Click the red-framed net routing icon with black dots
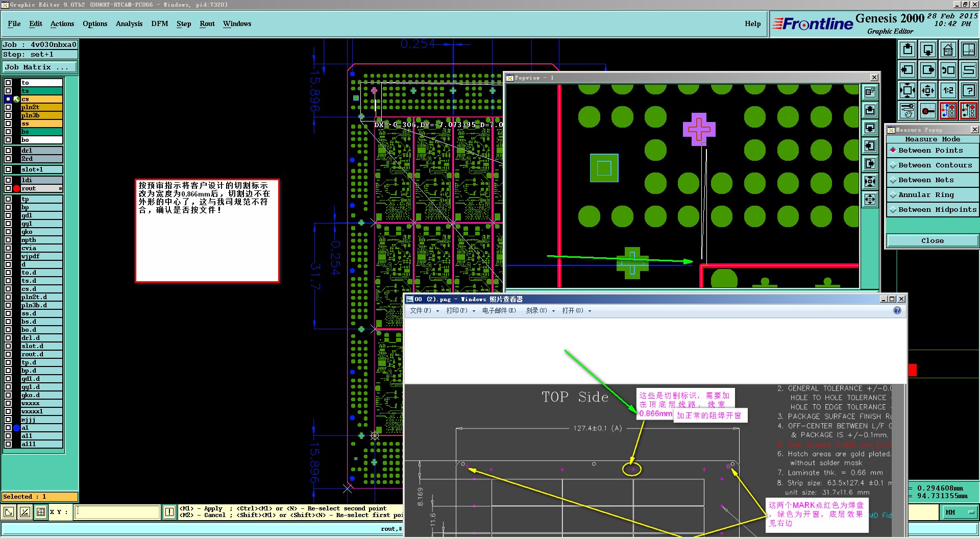Screen dimensions: 980x539 [968, 110]
